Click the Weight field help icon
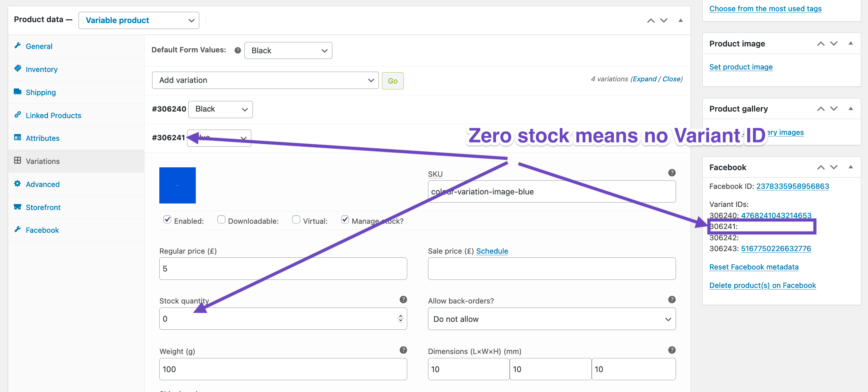 coord(403,350)
